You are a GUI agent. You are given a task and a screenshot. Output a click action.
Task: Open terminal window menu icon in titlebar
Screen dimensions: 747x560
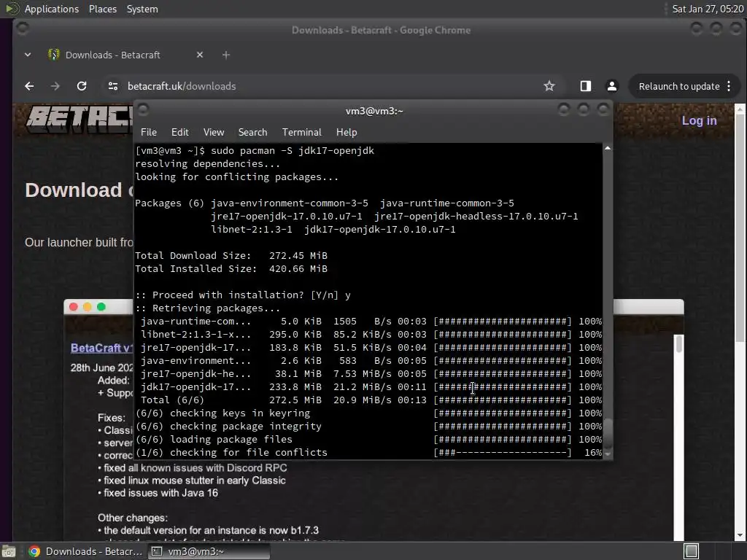pos(144,110)
